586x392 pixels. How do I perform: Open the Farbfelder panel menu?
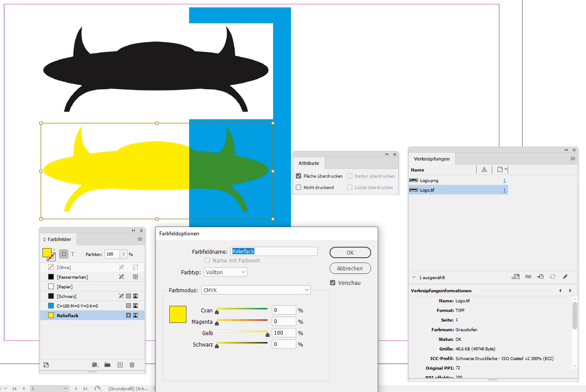[140, 239]
